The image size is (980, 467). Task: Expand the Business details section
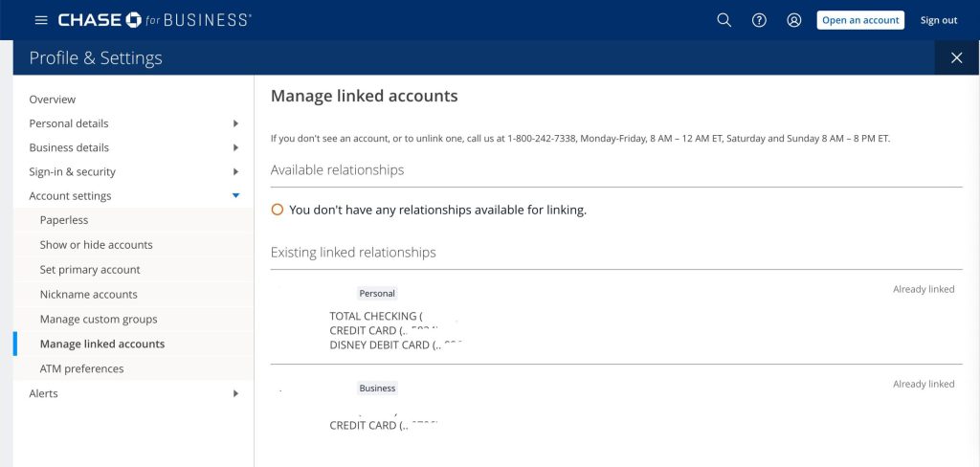(235, 147)
